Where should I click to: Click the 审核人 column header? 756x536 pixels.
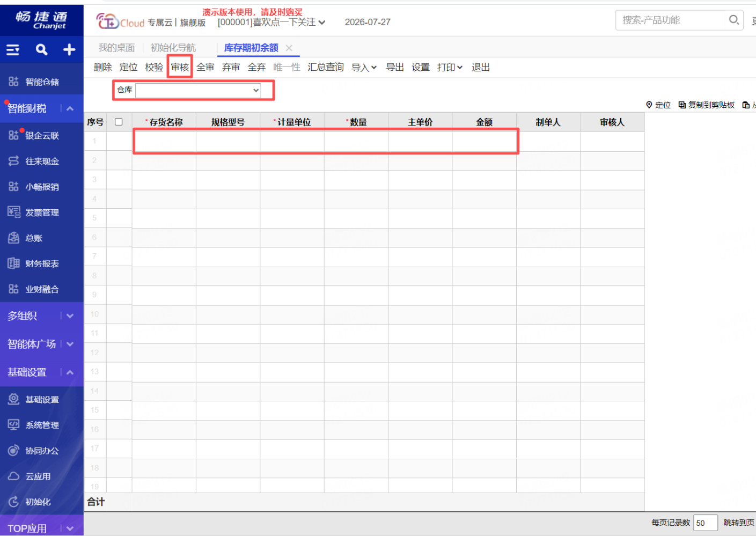(612, 122)
